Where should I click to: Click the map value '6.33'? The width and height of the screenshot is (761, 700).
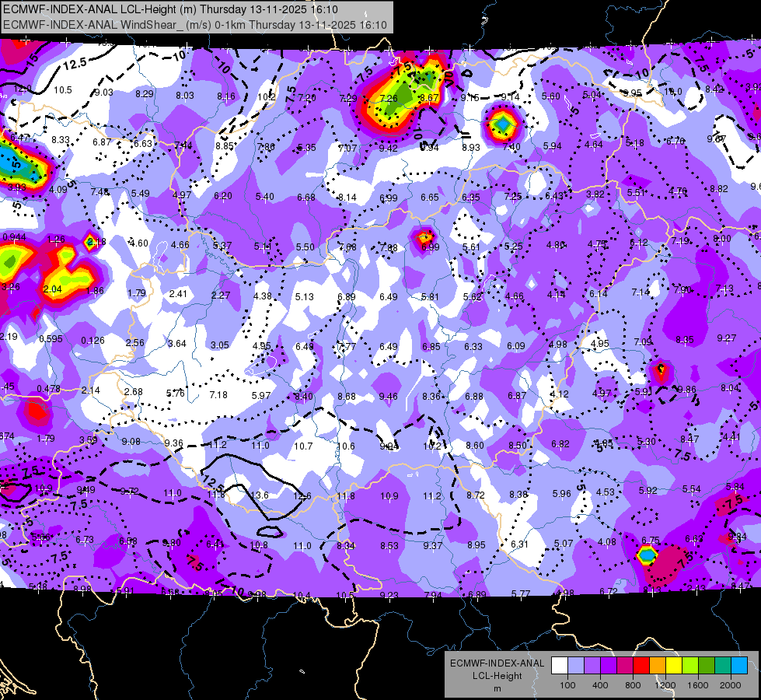(x=473, y=346)
